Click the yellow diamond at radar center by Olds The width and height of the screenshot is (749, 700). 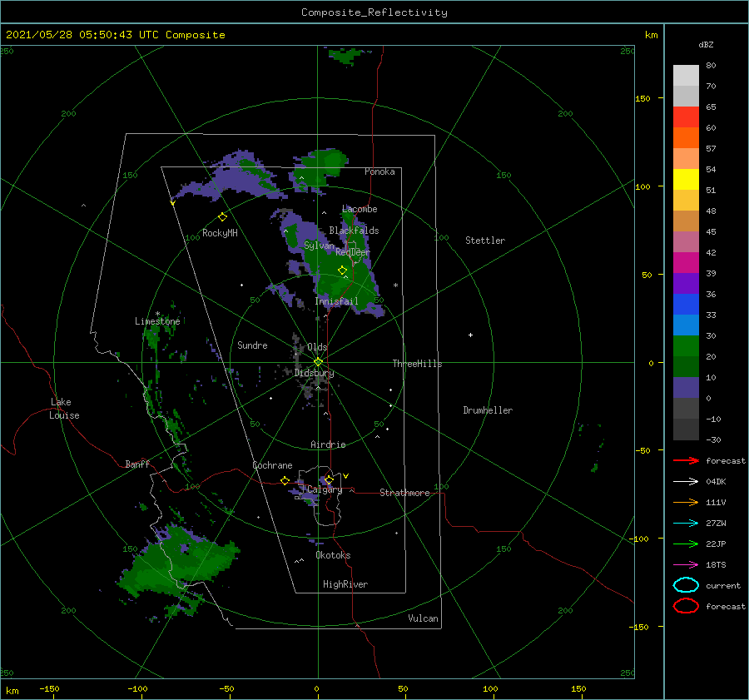point(318,362)
